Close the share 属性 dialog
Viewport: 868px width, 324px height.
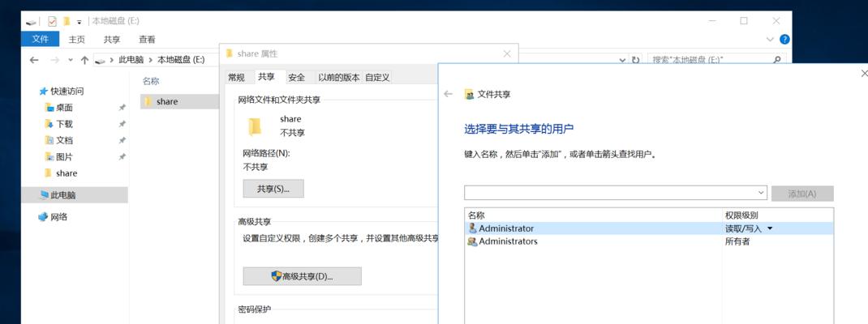tap(506, 53)
